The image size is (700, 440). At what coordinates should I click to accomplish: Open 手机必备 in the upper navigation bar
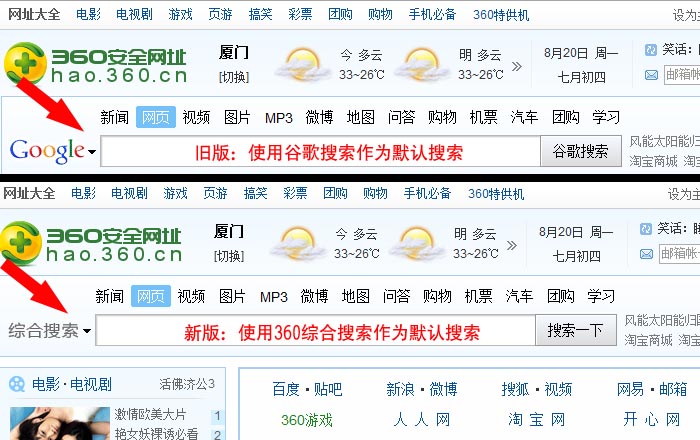[x=432, y=14]
